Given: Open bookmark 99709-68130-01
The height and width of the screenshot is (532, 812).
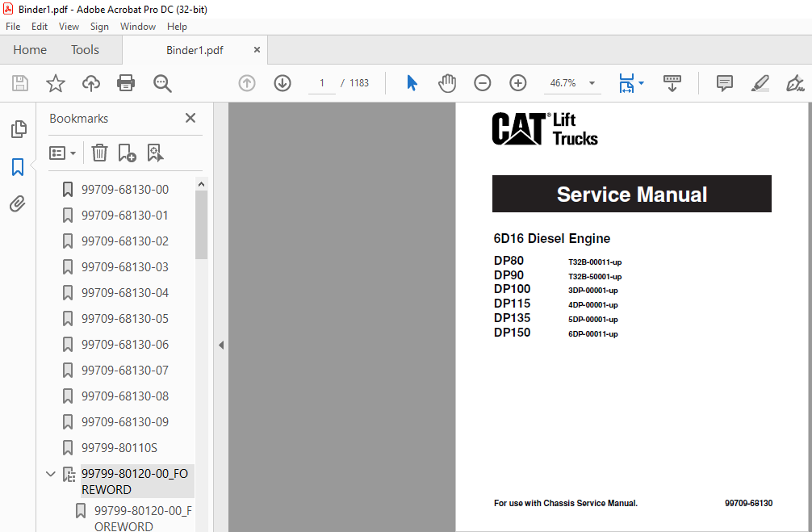Looking at the screenshot, I should tap(125, 216).
